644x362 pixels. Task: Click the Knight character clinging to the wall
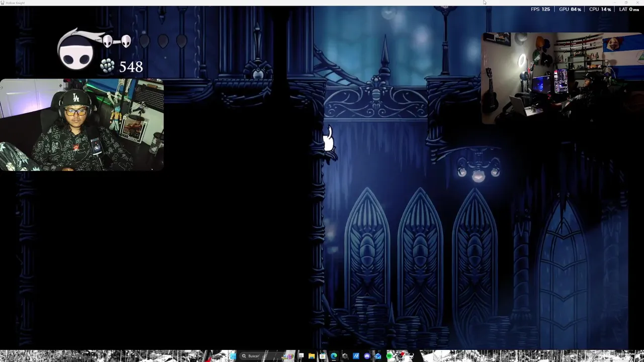tap(328, 140)
